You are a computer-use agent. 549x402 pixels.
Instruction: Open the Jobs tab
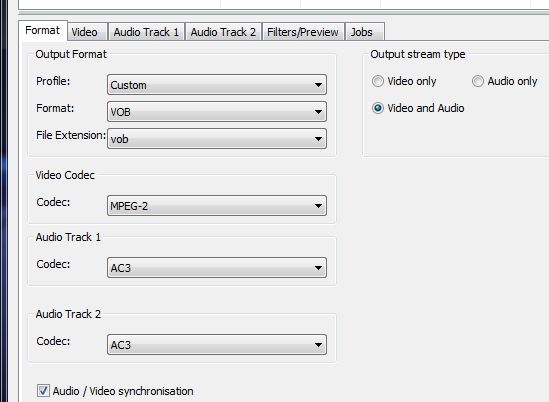point(365,32)
